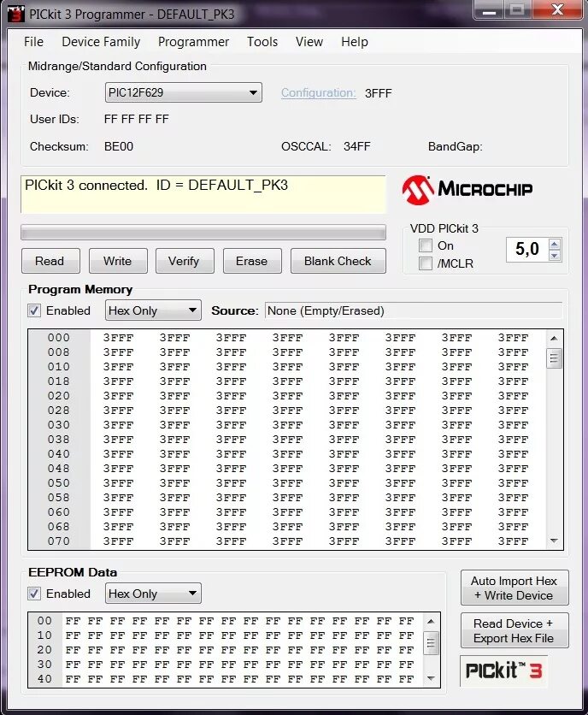
Task: Open the Tools menu
Action: point(262,42)
